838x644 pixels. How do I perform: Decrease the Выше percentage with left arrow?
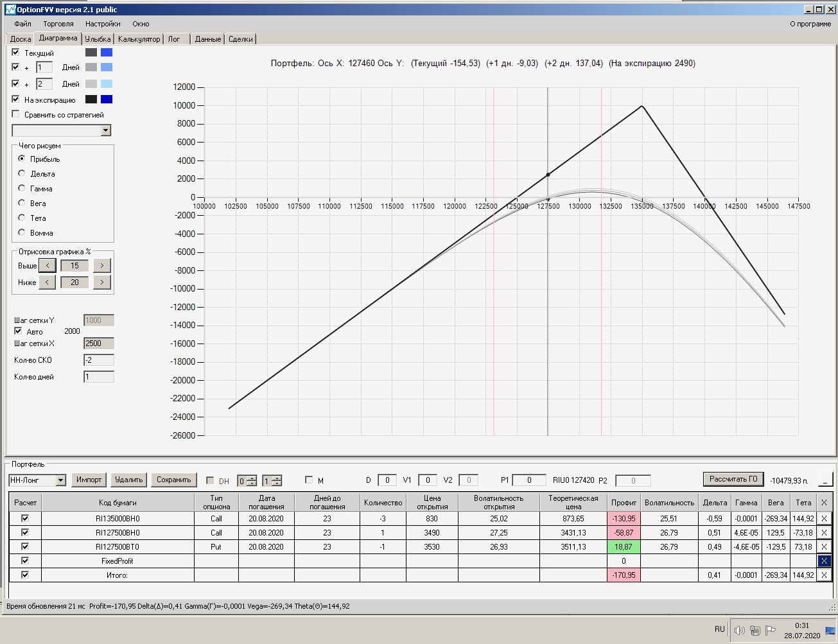[x=47, y=265]
